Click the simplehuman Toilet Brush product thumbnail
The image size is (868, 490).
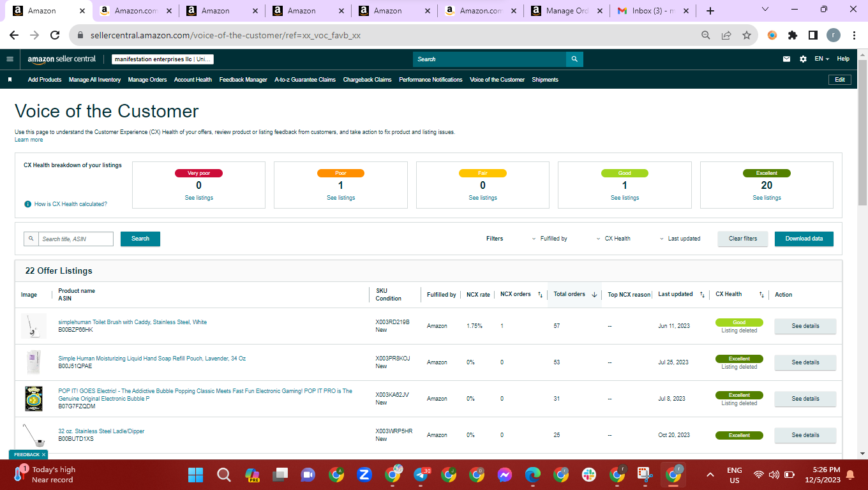point(33,326)
